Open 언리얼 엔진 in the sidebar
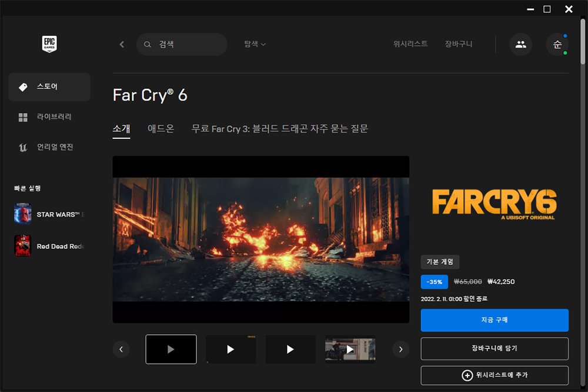This screenshot has width=588, height=392. click(49, 147)
